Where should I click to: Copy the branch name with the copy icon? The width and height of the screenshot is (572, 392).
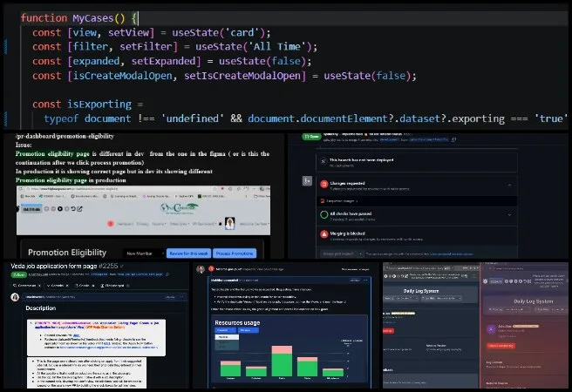[x=453, y=139]
